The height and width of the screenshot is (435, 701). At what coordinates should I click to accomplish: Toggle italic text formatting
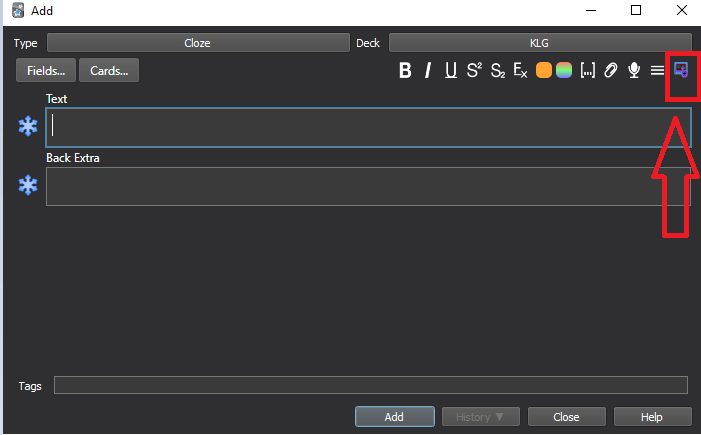pyautogui.click(x=428, y=70)
